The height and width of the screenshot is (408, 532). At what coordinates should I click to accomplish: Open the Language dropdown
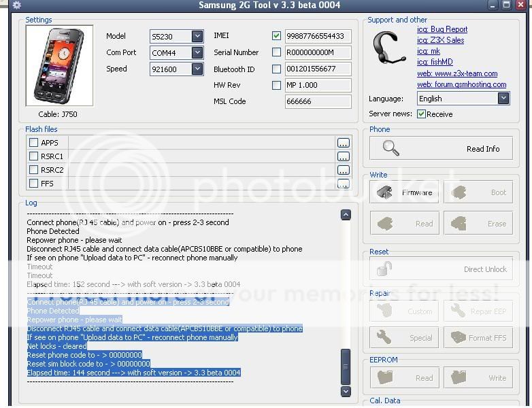point(503,99)
